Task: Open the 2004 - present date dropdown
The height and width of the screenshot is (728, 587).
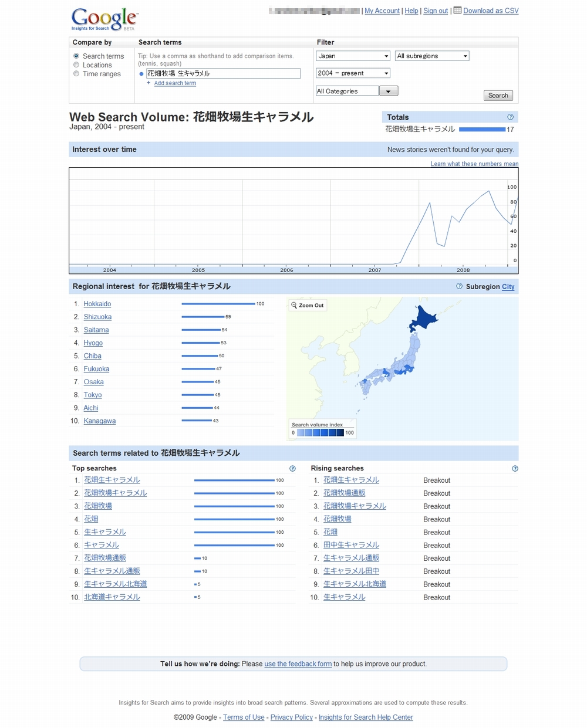Action: 353,73
